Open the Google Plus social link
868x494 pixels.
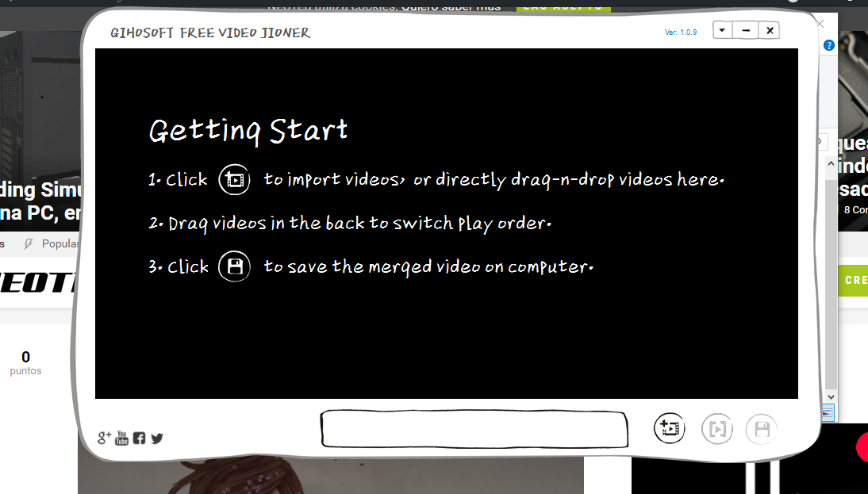104,438
